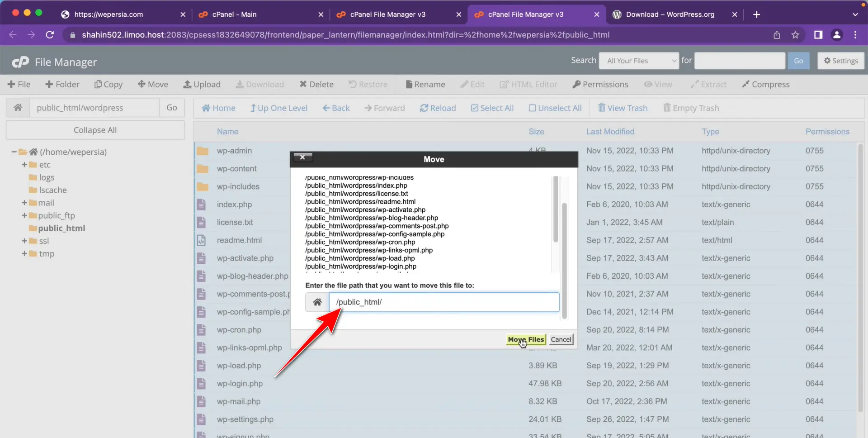Expand the ssl folder node

click(x=24, y=241)
